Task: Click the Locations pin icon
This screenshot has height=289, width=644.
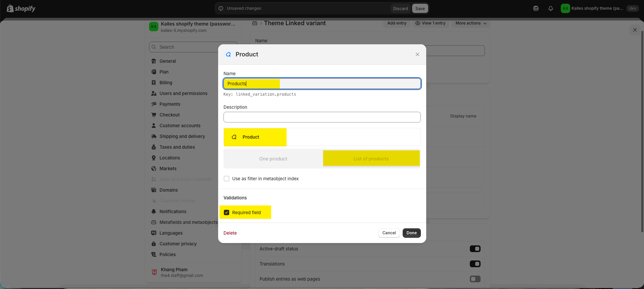Action: coord(154,158)
